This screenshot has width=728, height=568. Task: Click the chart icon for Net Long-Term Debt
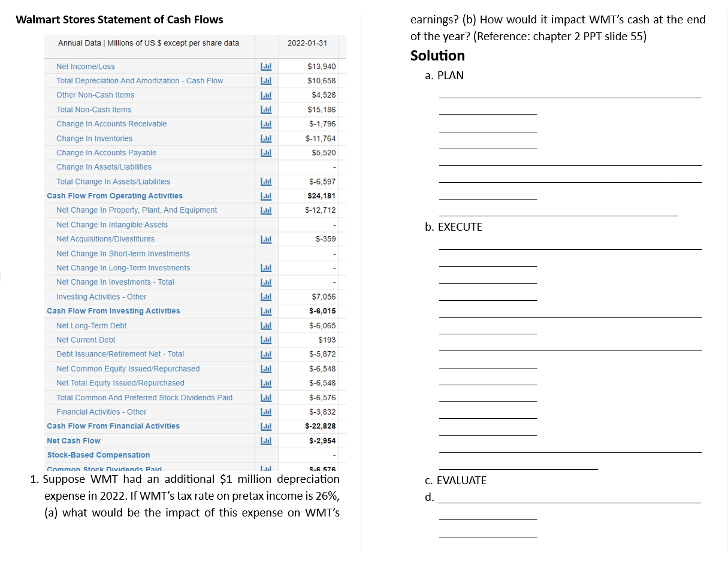click(266, 325)
